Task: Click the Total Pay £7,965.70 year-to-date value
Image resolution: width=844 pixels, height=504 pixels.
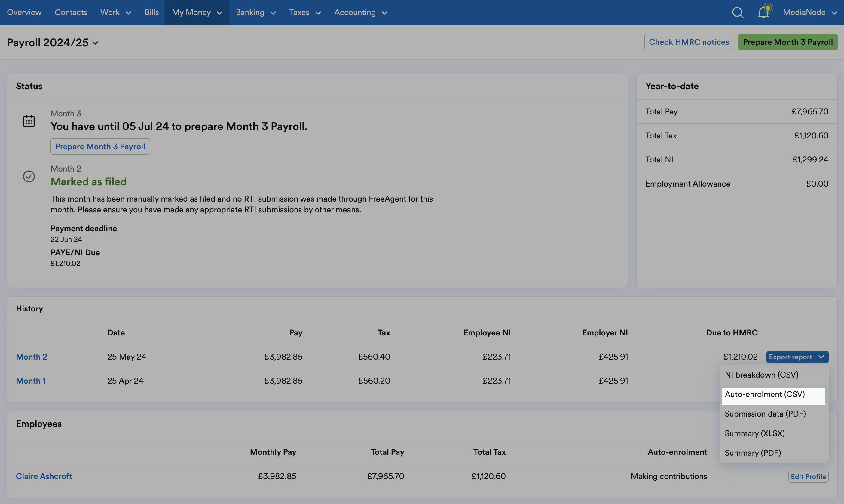Action: point(810,112)
